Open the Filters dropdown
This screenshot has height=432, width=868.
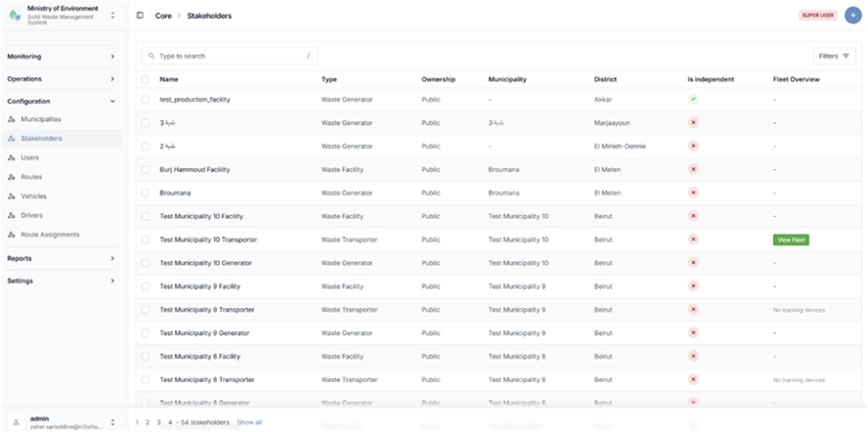[834, 56]
